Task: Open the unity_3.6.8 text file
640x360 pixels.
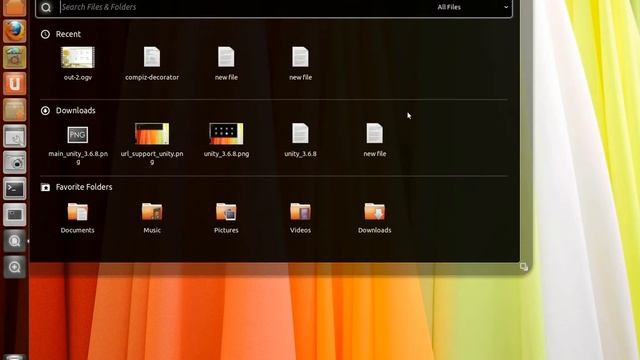Action: [300, 140]
